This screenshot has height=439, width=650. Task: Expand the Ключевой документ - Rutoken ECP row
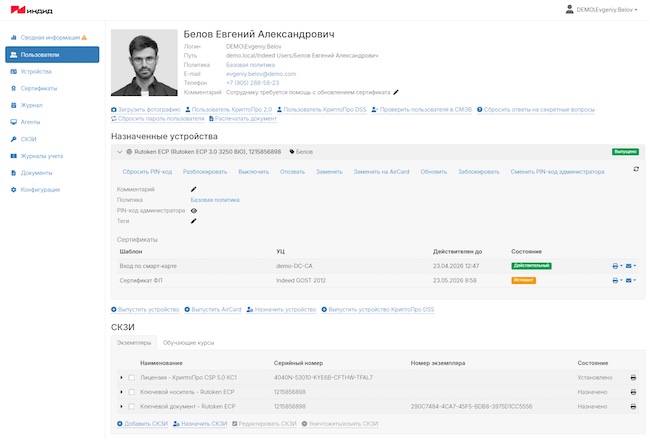[121, 407]
